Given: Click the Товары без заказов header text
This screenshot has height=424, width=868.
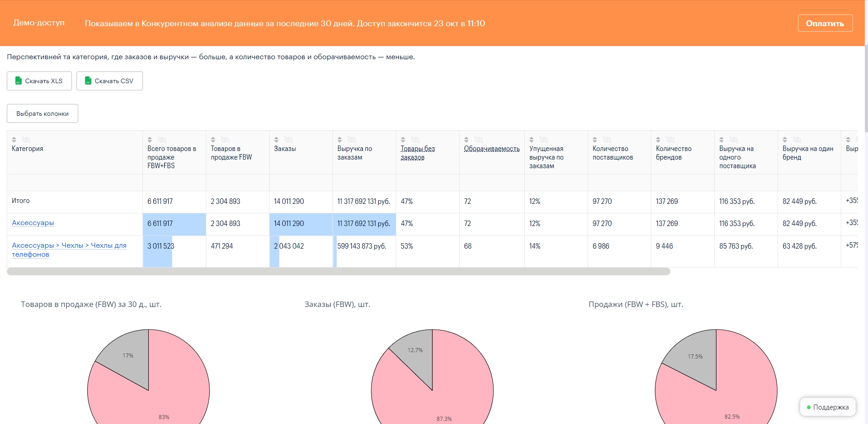Looking at the screenshot, I should [x=417, y=153].
